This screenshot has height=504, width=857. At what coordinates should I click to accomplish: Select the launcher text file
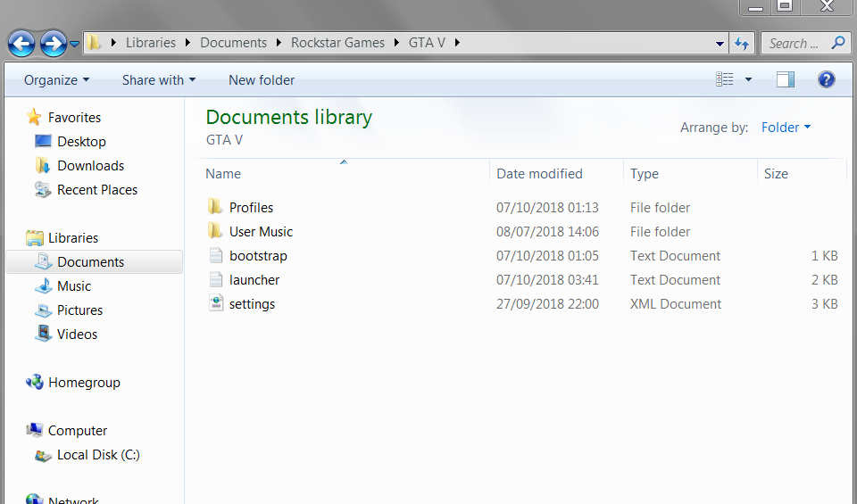click(254, 279)
